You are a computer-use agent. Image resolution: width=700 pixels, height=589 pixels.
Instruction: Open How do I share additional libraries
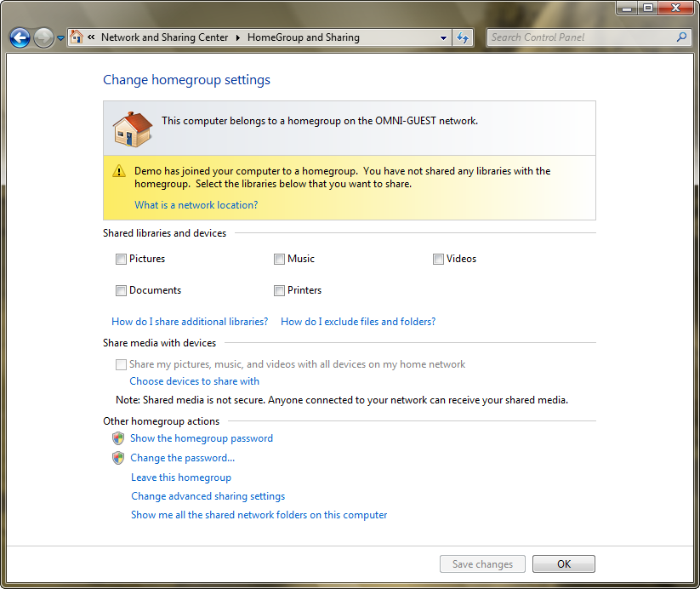point(190,322)
